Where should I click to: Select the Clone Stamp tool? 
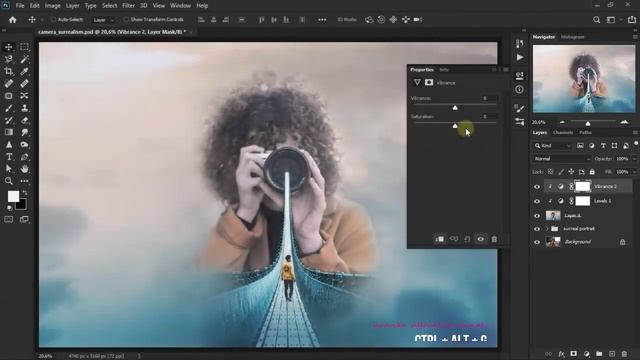tap(24, 108)
